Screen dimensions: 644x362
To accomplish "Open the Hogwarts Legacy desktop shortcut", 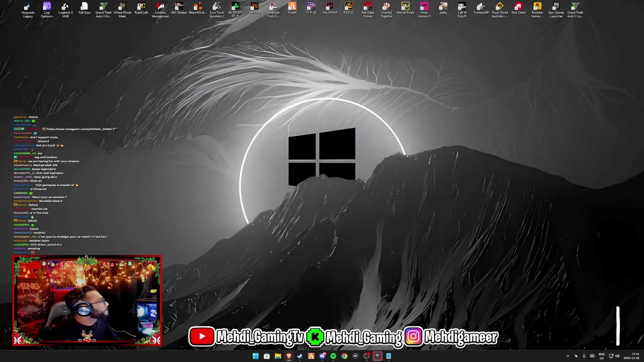I will [28, 10].
